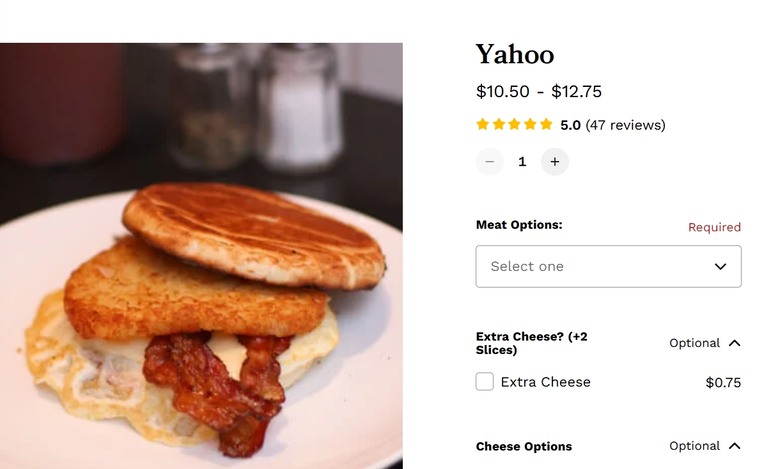Open the Meat Options select dropdown
The width and height of the screenshot is (780, 469).
pyautogui.click(x=608, y=266)
